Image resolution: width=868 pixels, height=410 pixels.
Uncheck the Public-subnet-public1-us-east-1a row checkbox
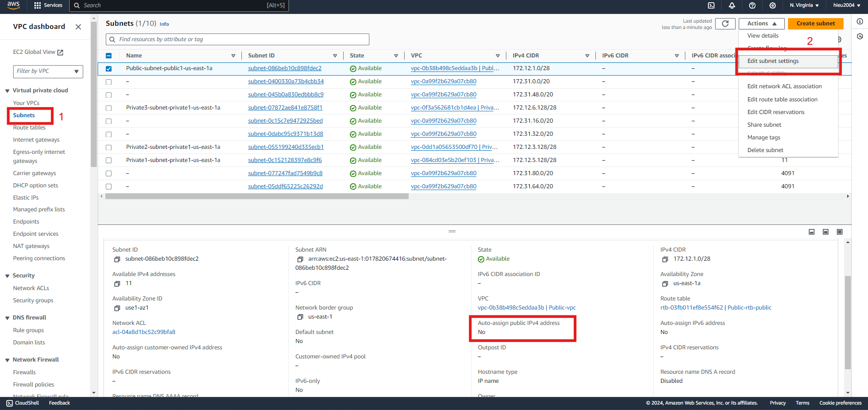[108, 69]
